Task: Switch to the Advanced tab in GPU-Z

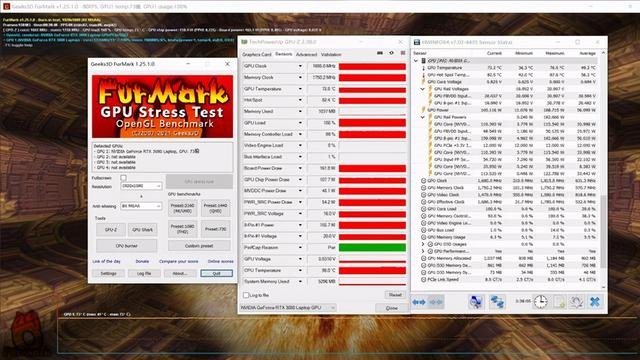Action: (x=306, y=54)
